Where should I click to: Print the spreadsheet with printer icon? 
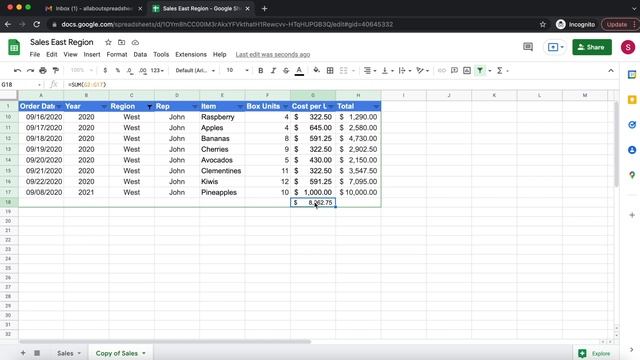click(43, 71)
